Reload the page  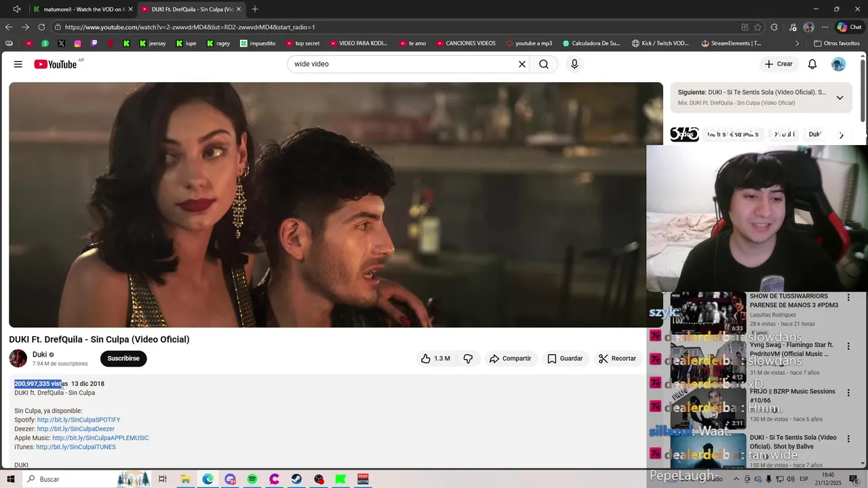click(41, 27)
